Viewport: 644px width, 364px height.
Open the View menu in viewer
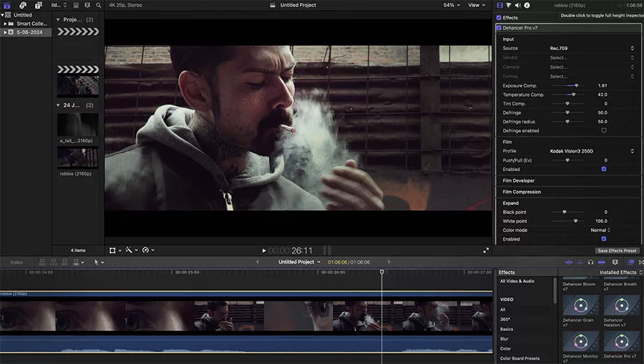click(476, 5)
